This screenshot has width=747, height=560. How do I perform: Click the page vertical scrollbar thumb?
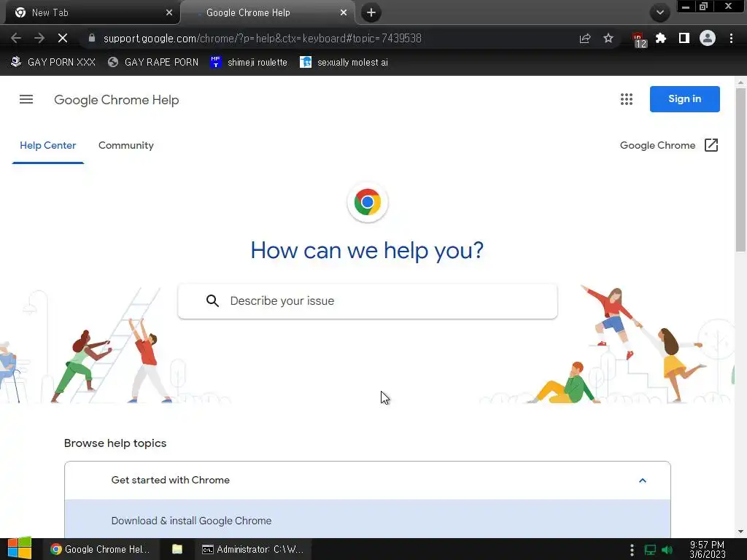click(x=741, y=169)
